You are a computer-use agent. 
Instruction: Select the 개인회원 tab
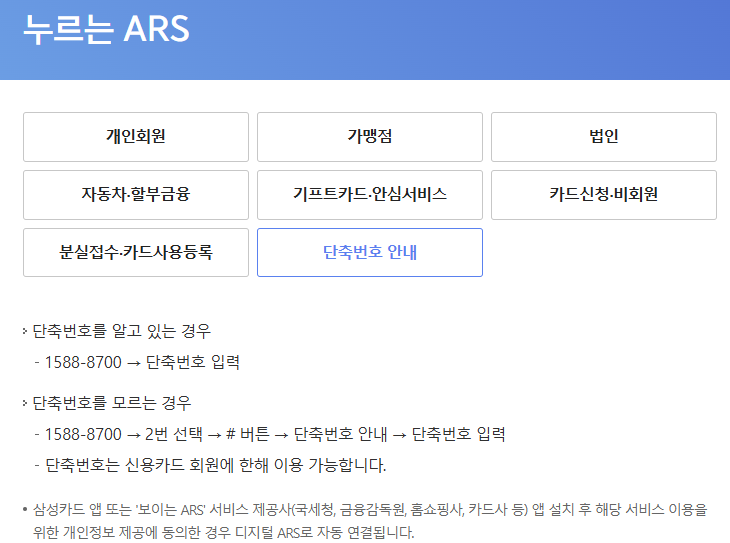[x=136, y=137]
